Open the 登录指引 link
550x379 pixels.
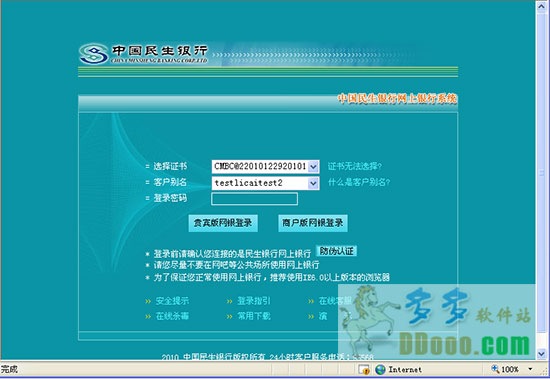pyautogui.click(x=254, y=301)
